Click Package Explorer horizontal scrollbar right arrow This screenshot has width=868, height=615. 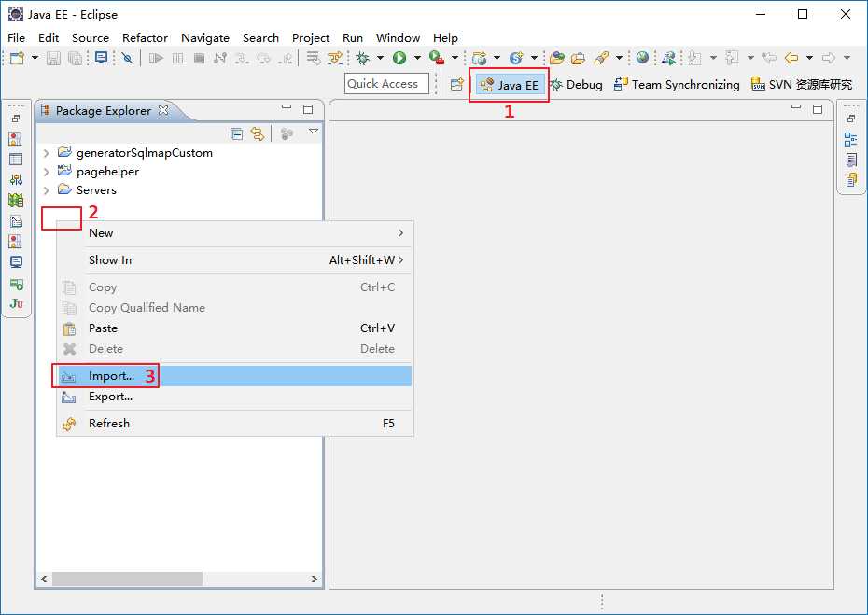[x=314, y=579]
